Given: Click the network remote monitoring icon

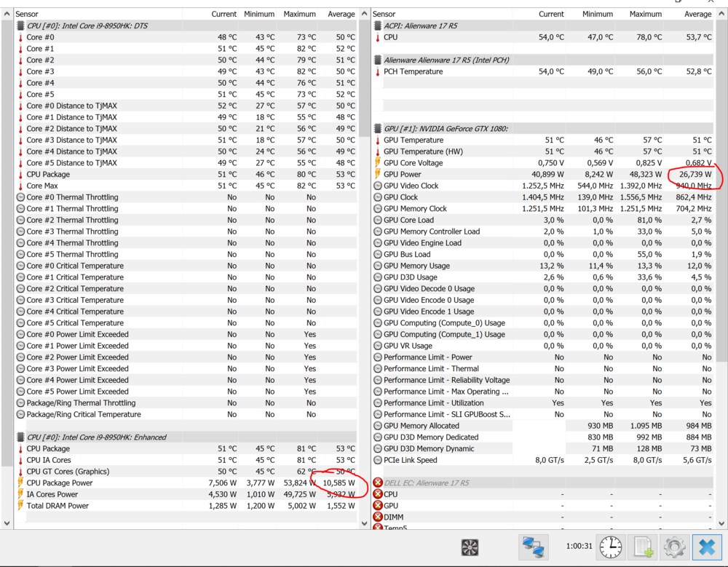Looking at the screenshot, I should click(533, 547).
